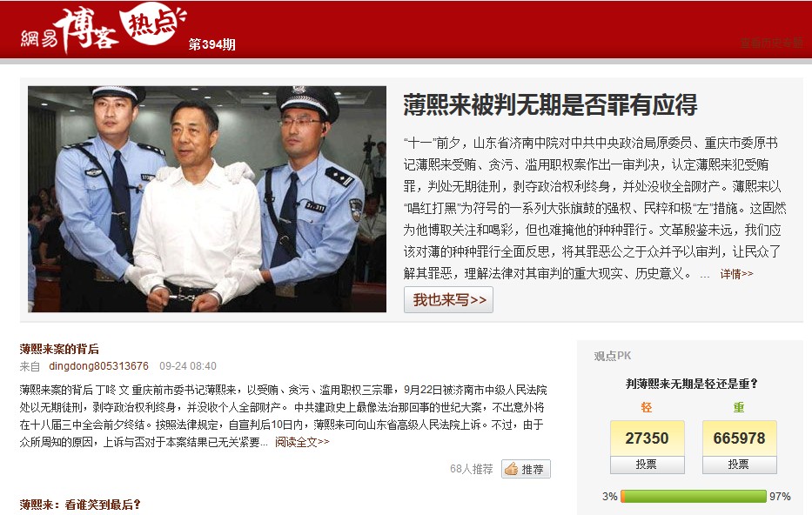812x515 pixels.
Task: Click the 68人推荐 recommendation count
Action: tap(471, 469)
